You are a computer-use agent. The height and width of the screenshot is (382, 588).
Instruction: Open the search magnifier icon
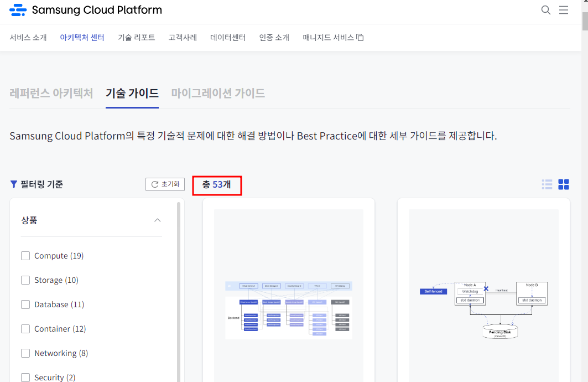click(x=545, y=10)
